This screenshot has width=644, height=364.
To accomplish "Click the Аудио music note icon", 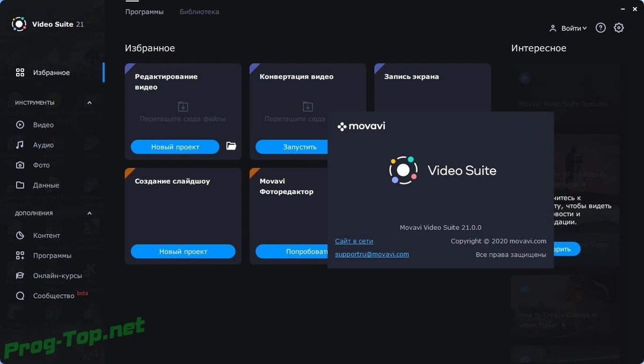I will coord(20,145).
